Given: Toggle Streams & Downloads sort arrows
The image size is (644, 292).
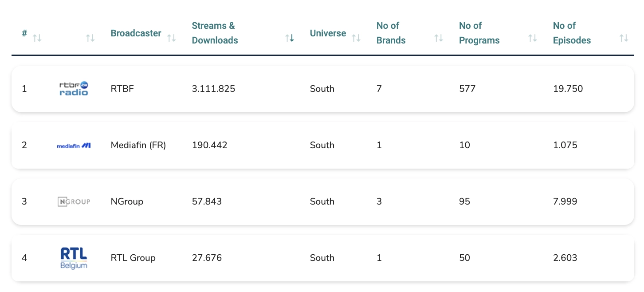Looking at the screenshot, I should 290,38.
